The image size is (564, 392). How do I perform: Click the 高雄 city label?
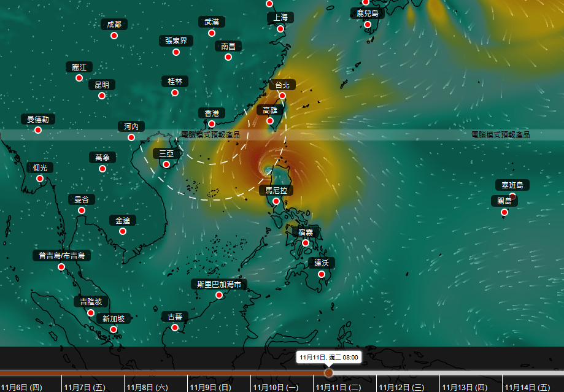(270, 110)
